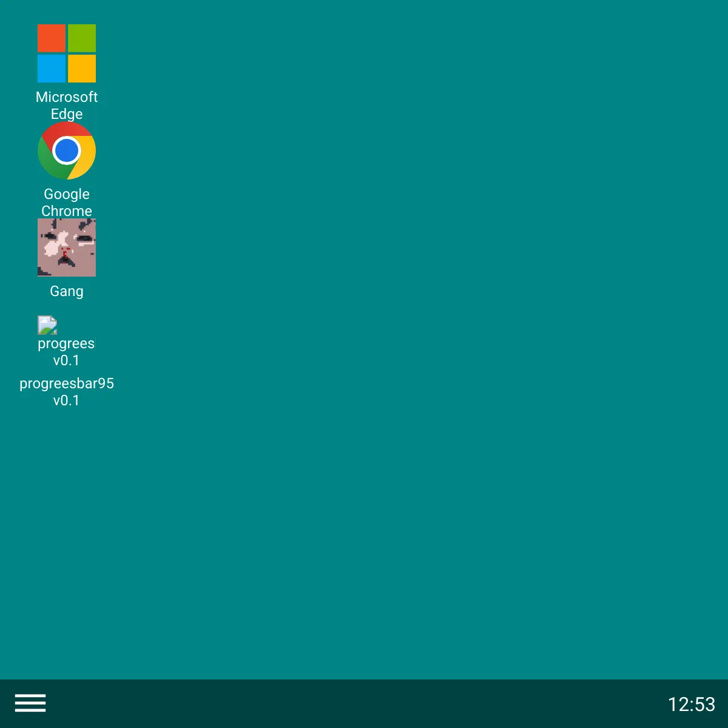The width and height of the screenshot is (728, 728).
Task: Click the 12:53 clock in the taskbar
Action: pyautogui.click(x=692, y=704)
